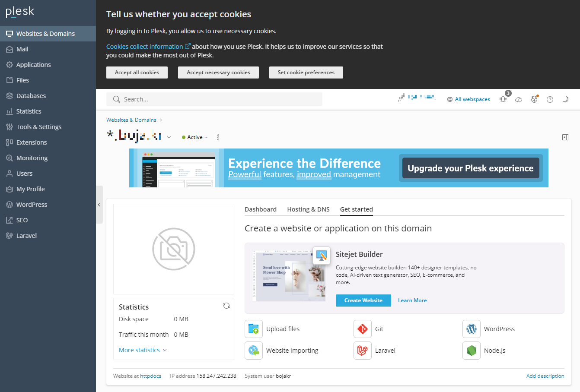Click the Tools & Settings sliders icon

(x=10, y=127)
